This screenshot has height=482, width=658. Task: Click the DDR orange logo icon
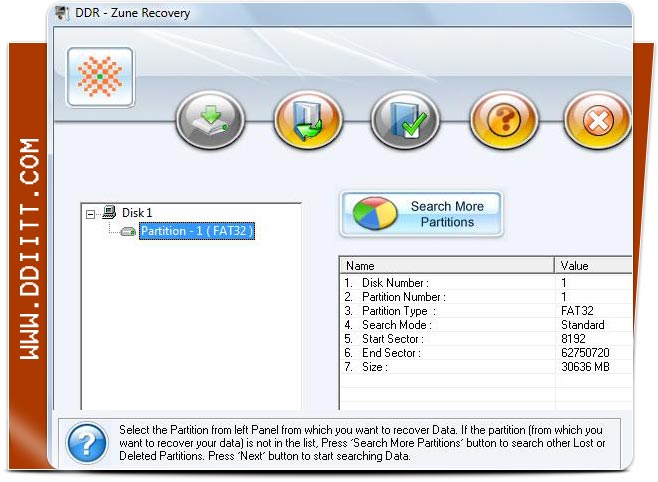100,77
